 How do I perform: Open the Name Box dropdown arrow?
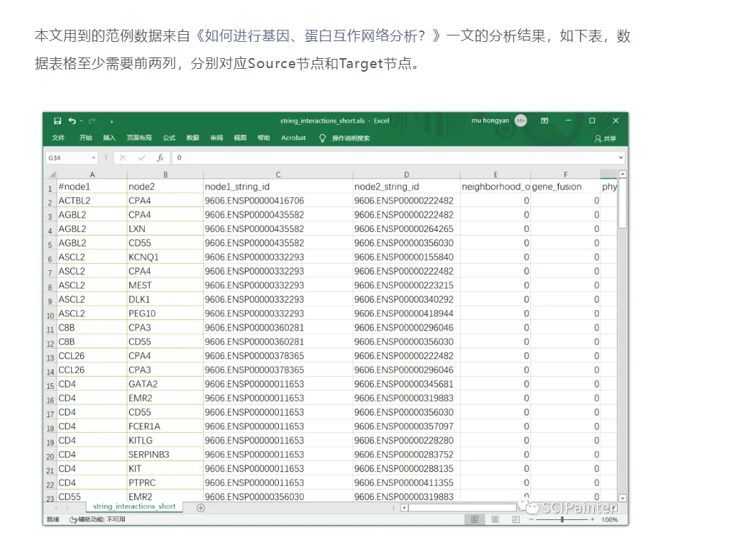[x=94, y=158]
